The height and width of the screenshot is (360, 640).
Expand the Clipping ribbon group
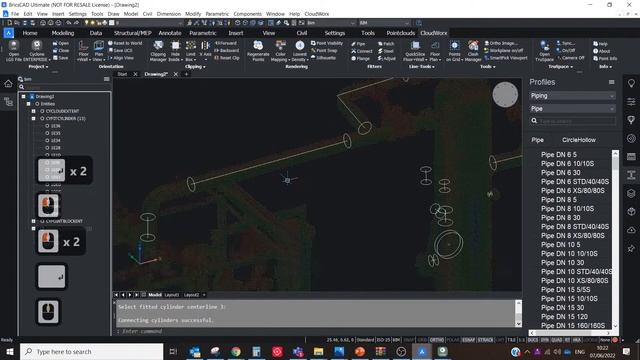pyautogui.click(x=195, y=67)
